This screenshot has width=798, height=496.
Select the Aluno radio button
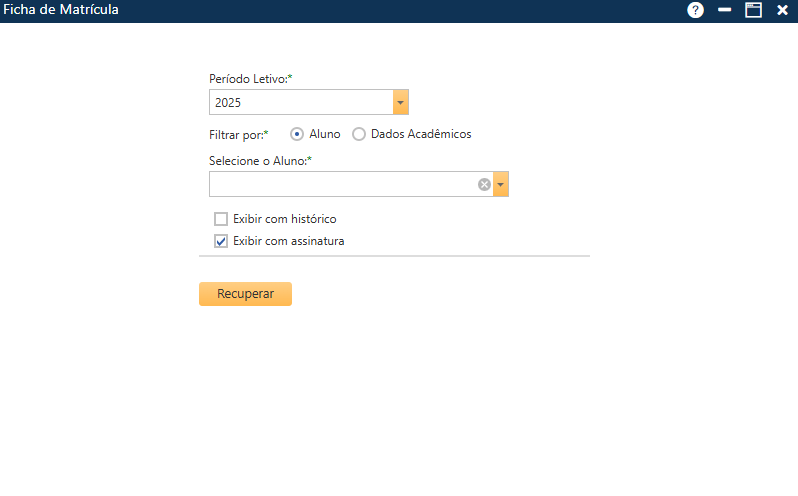click(x=297, y=134)
